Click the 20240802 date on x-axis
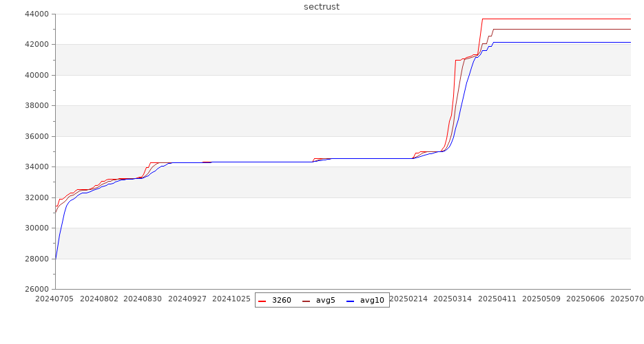Screen dimensions: 644x344 click(x=99, y=299)
